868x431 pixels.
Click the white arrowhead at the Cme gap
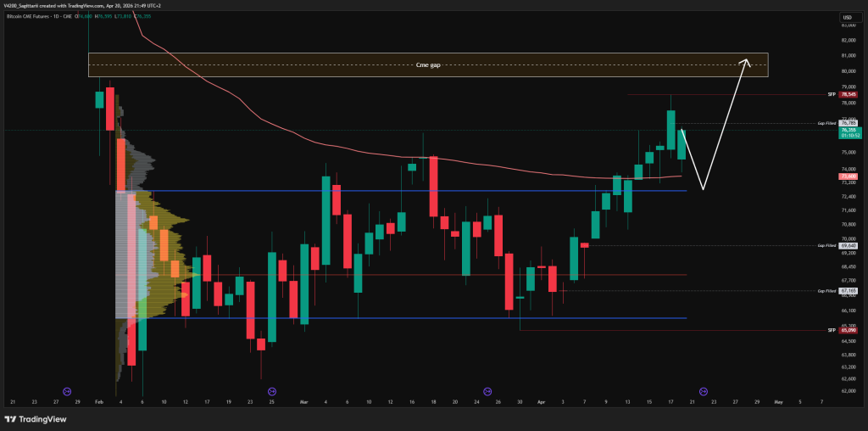(745, 60)
